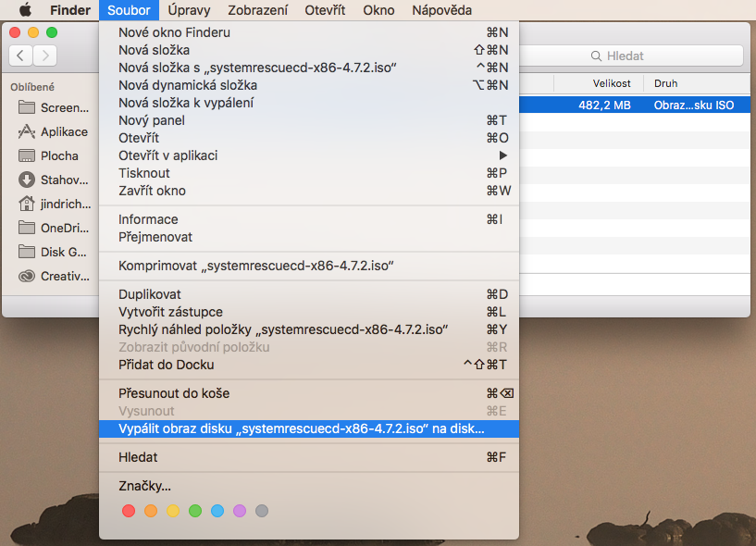The image size is (756, 546).
Task: Choose Značky... menu entry
Action: (x=309, y=486)
